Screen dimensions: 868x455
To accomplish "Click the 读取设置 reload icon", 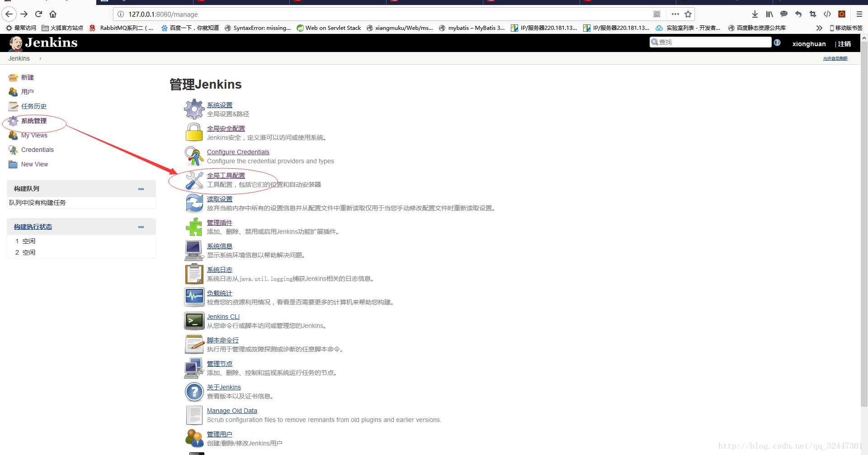I will click(x=194, y=203).
